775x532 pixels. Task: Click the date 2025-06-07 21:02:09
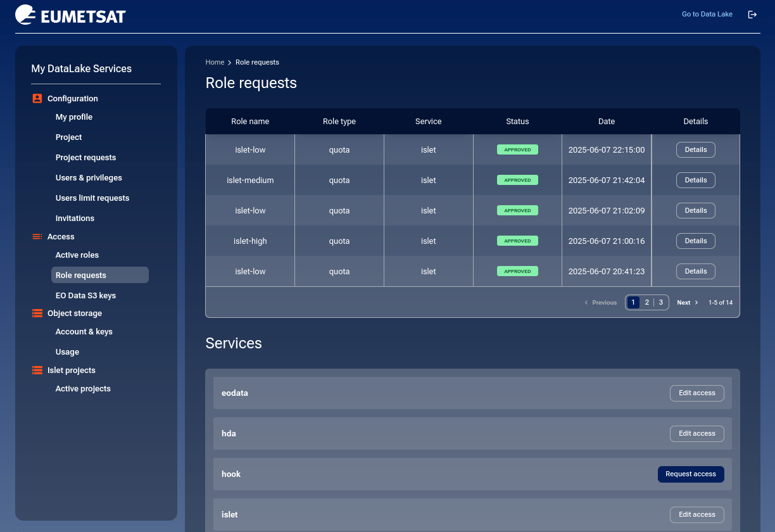click(607, 211)
